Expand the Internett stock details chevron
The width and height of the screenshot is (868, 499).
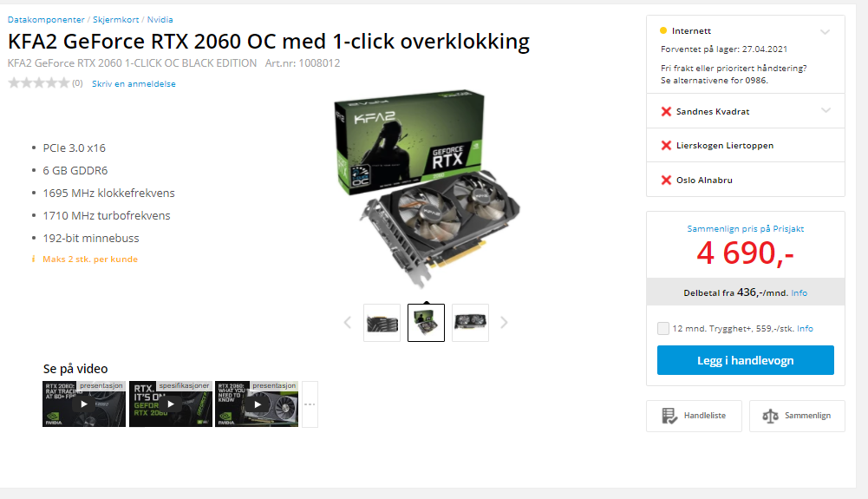coord(825,31)
